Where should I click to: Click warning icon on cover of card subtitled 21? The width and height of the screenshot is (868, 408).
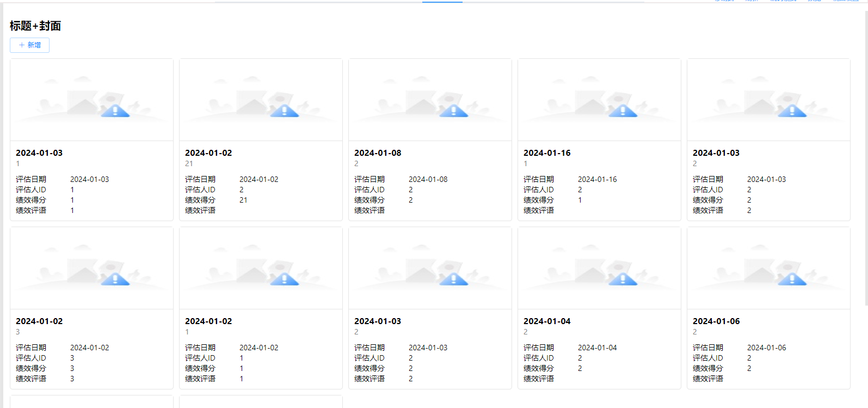284,111
